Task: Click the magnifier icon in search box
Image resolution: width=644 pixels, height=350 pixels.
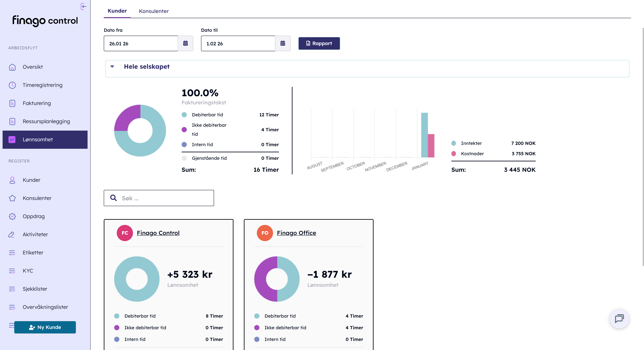Action: [x=113, y=198]
